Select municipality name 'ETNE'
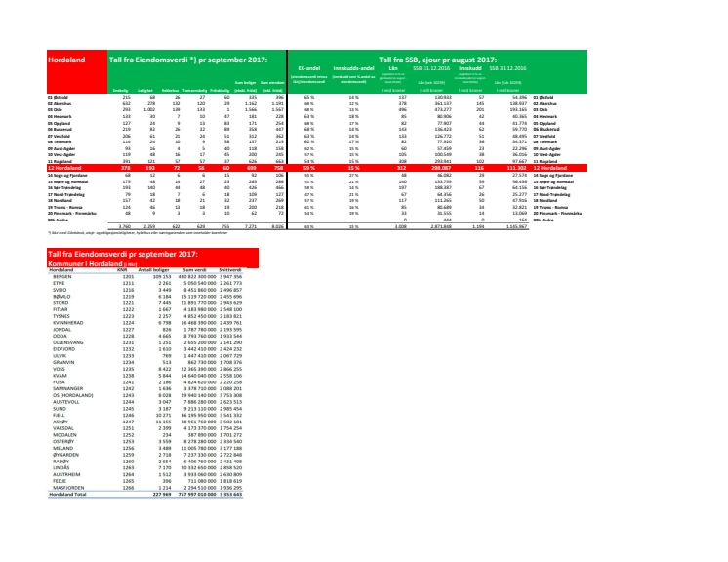The width and height of the screenshot is (728, 562). point(59,283)
